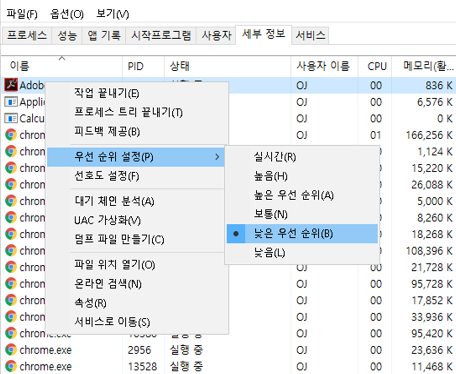The image size is (456, 374).
Task: Click the PID cell 13528
Action: click(x=142, y=366)
